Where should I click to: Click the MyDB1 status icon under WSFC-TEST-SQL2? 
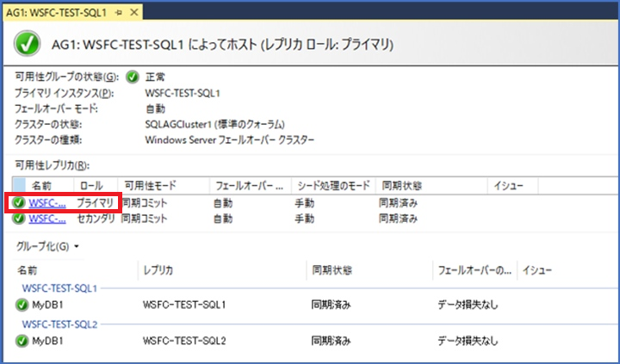(x=22, y=341)
